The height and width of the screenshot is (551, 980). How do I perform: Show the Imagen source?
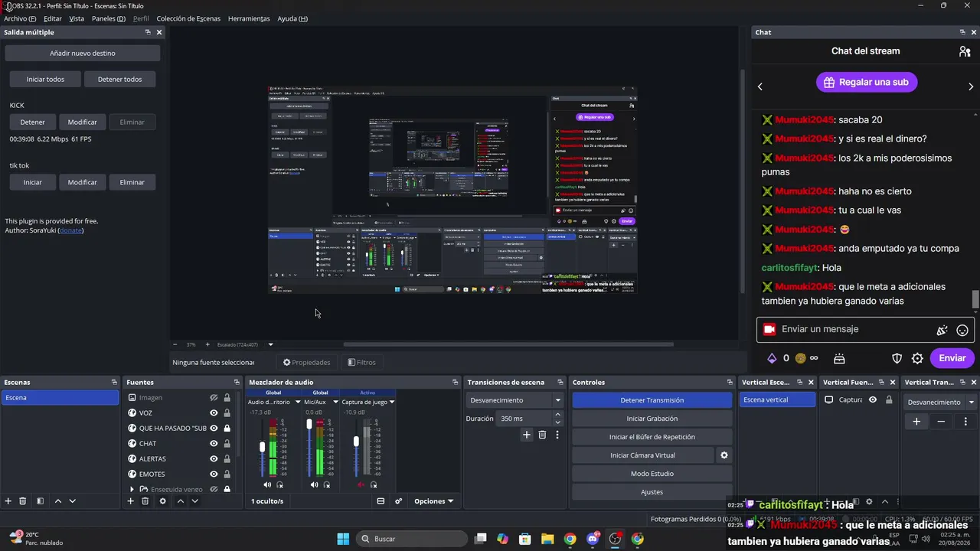214,398
